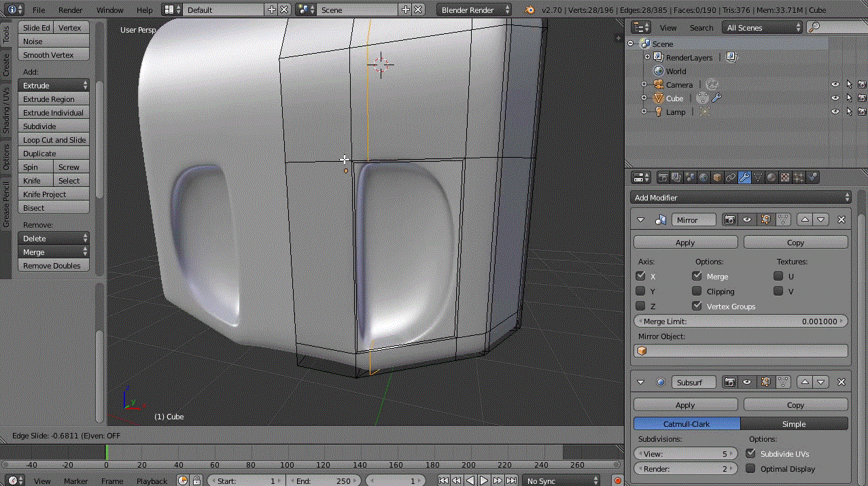Disable the X axis checkbox in Mirror modifier
This screenshot has height=486, width=868.
(640, 276)
